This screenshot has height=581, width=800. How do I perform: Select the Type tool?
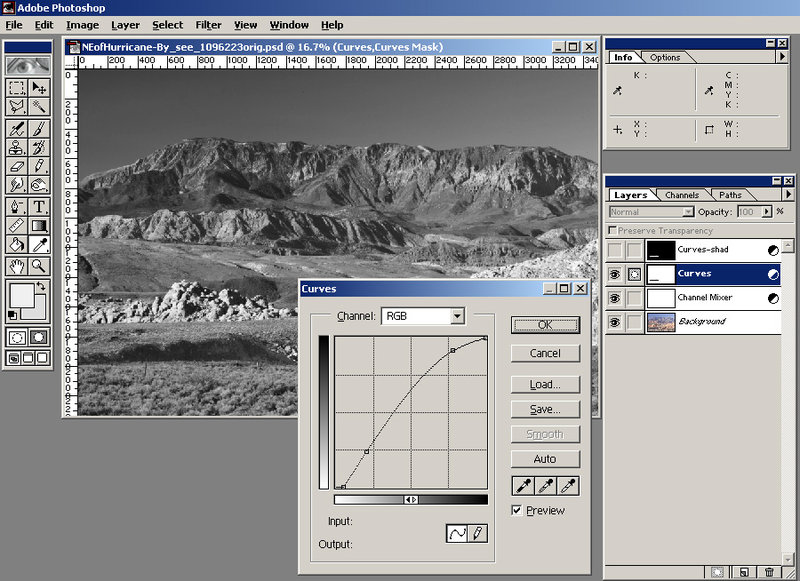click(39, 207)
